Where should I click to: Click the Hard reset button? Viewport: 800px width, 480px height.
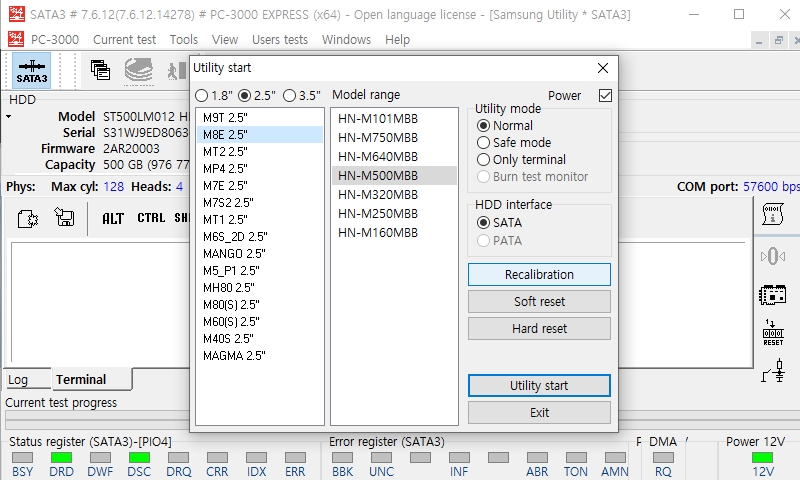point(539,329)
